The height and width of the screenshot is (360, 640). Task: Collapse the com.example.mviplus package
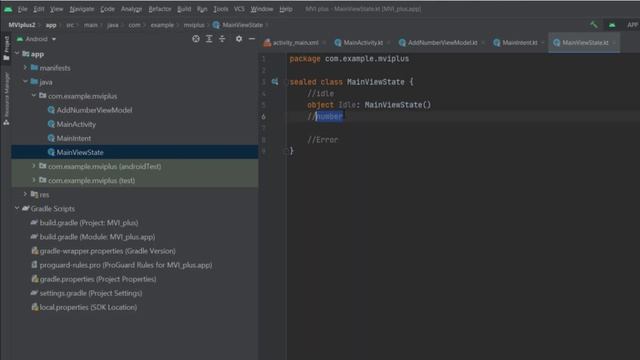point(34,96)
